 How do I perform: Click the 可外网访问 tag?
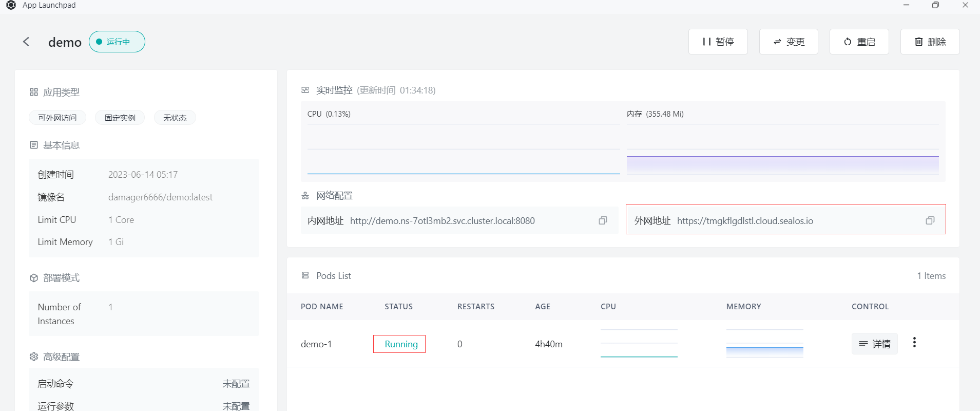(57, 118)
